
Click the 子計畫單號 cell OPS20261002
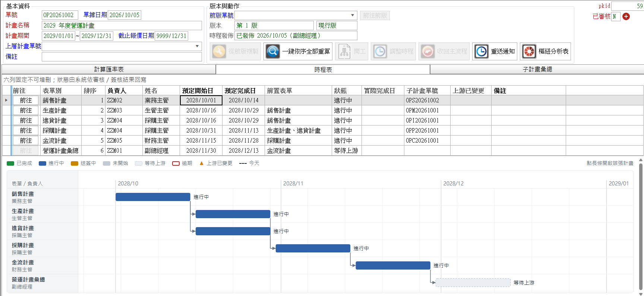point(427,101)
